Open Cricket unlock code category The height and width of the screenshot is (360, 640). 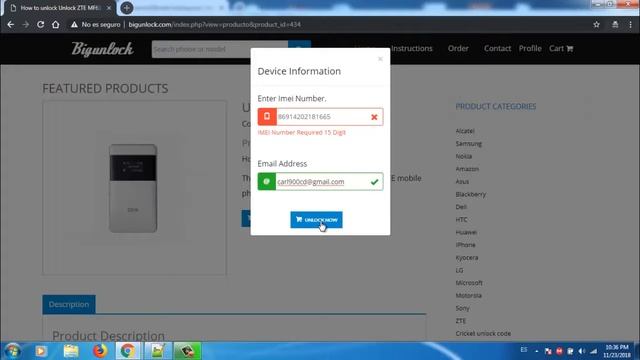483,333
